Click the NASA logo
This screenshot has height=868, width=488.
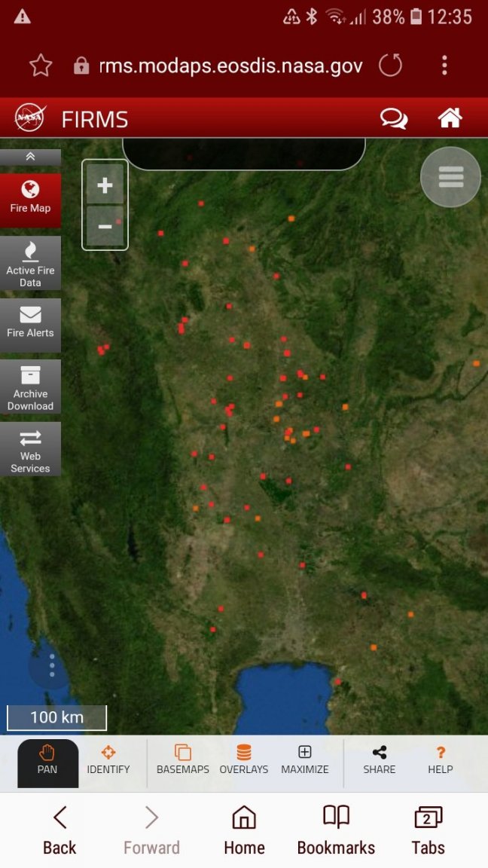tap(30, 118)
